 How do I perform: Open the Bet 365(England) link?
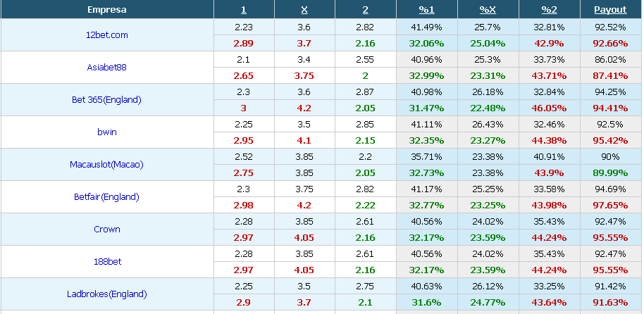point(107,100)
